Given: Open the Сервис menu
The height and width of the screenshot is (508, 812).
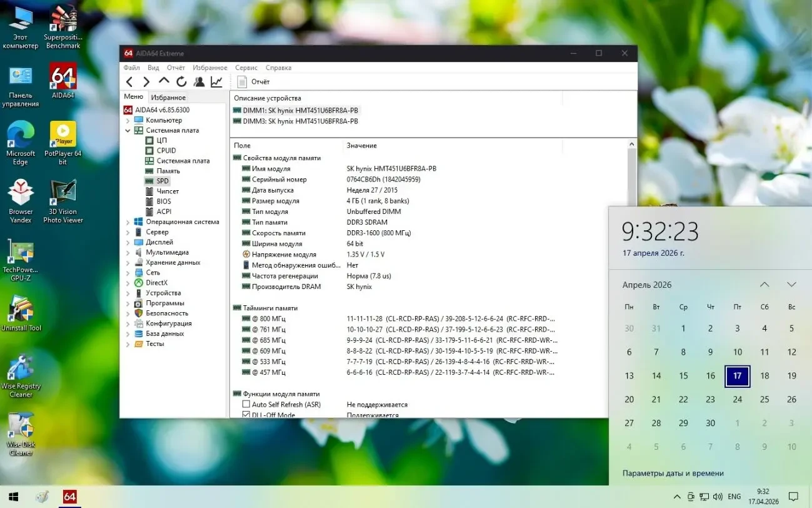Looking at the screenshot, I should (x=246, y=68).
